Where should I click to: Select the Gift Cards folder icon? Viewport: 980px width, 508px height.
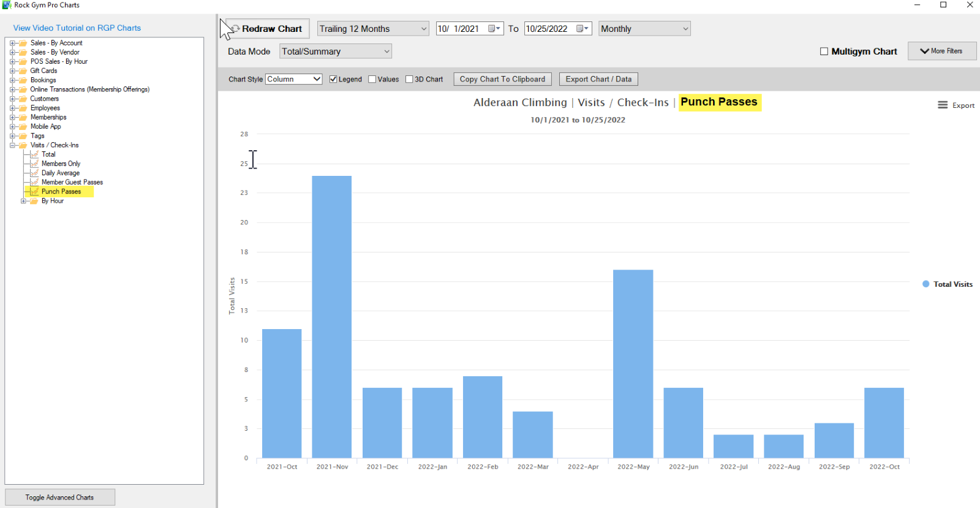(23, 71)
